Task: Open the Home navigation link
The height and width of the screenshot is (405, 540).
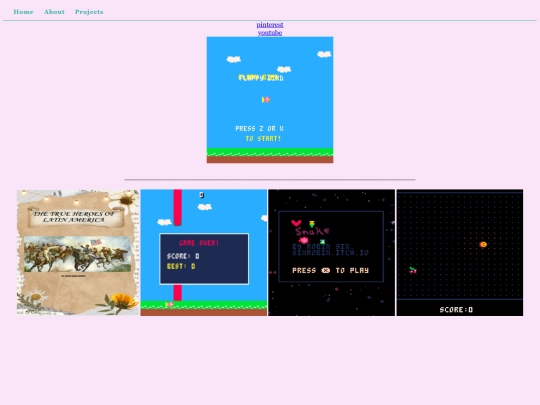Action: pos(23,12)
